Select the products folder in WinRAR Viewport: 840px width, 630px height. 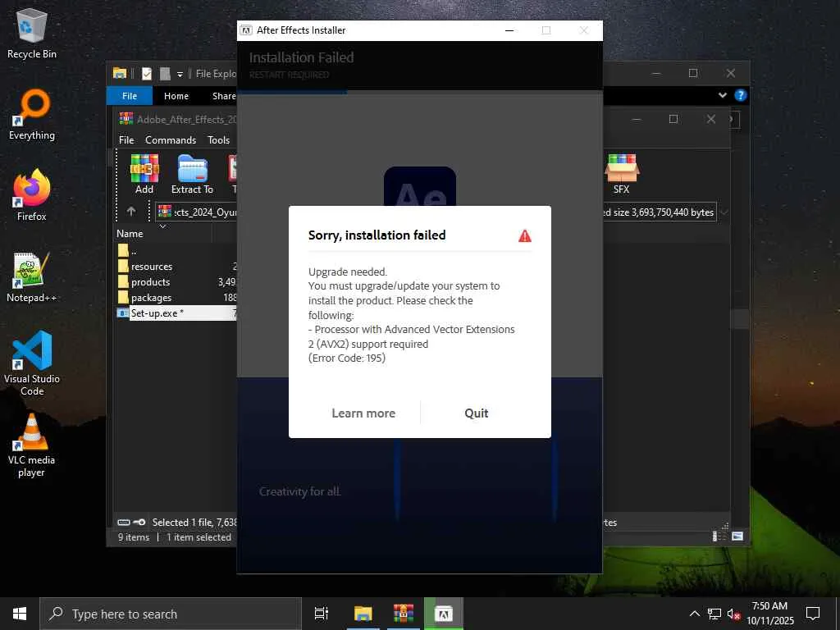150,282
